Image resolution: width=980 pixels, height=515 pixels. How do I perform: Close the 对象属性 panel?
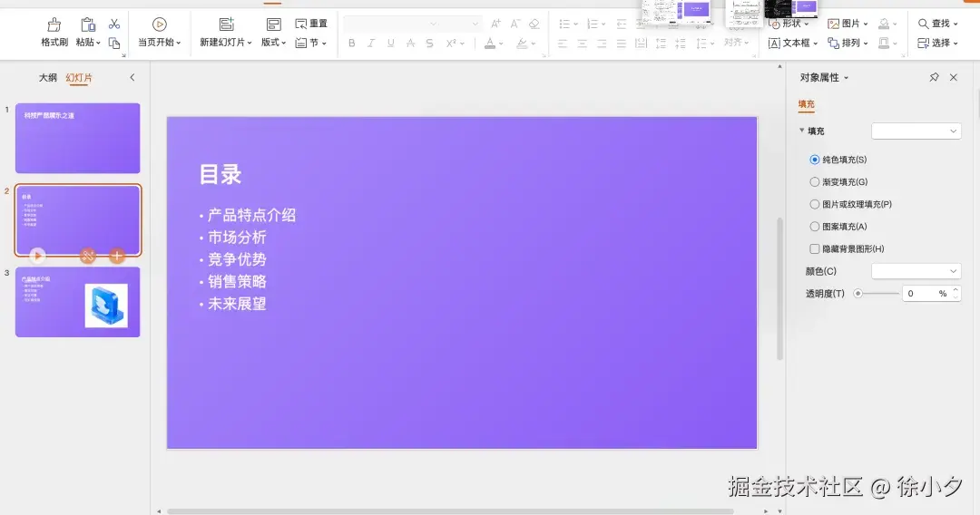(953, 77)
